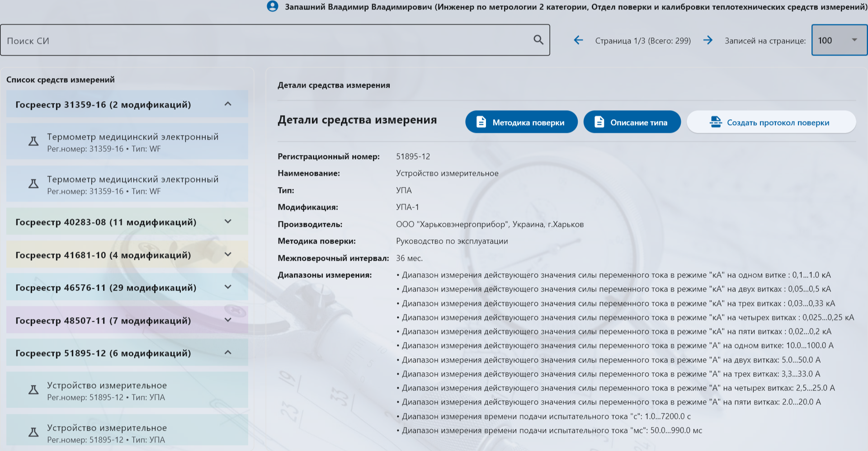This screenshot has height=451, width=868.
Task: Click the user profile avatar icon
Action: pyautogui.click(x=273, y=6)
